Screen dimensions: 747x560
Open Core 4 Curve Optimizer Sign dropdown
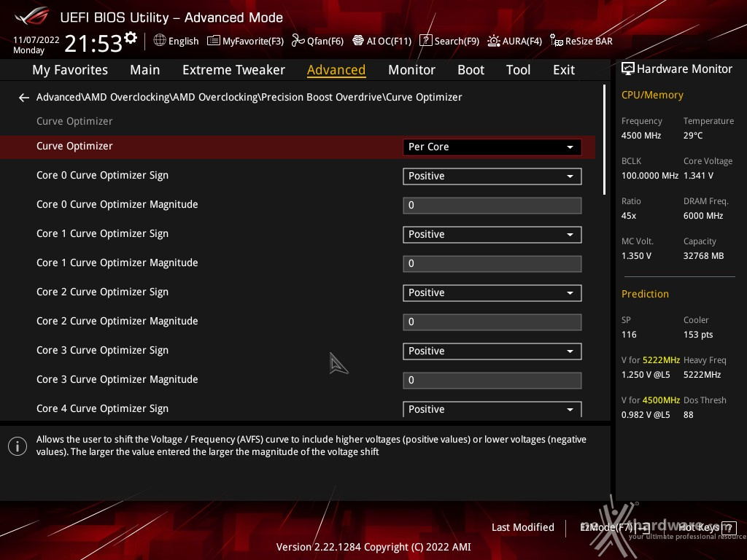[x=492, y=409]
